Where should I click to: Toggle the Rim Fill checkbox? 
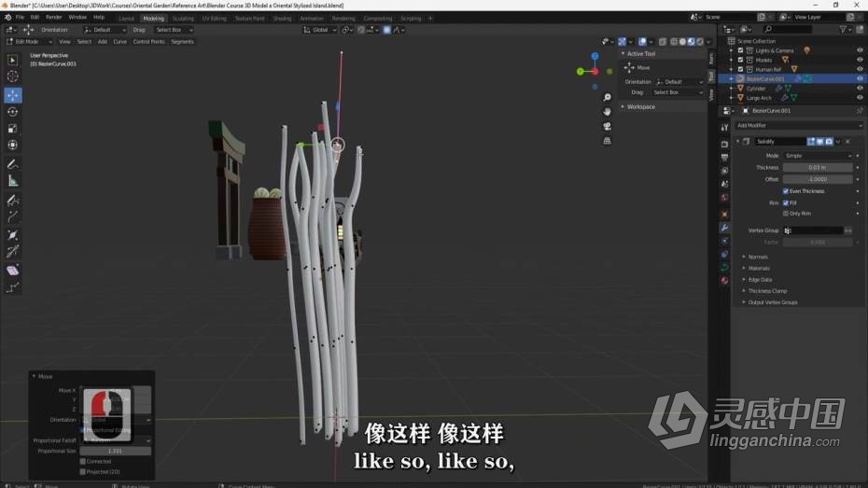tap(786, 202)
